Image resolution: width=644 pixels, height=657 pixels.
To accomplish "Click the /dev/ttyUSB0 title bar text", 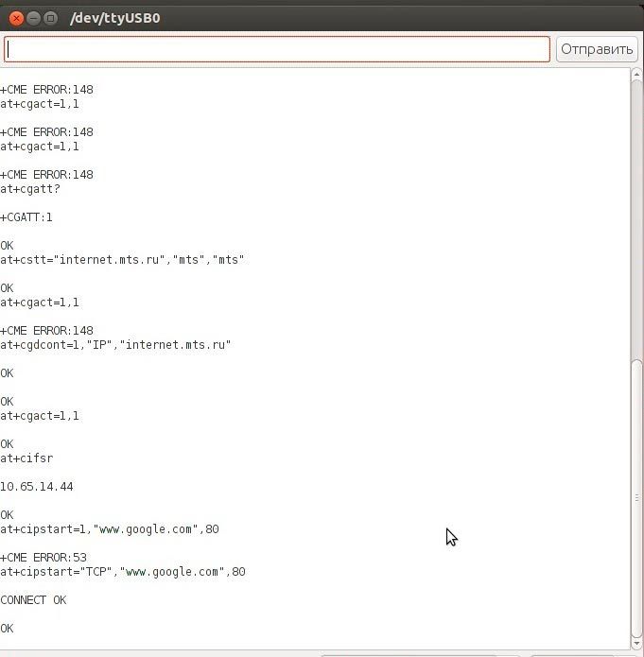I will point(114,18).
